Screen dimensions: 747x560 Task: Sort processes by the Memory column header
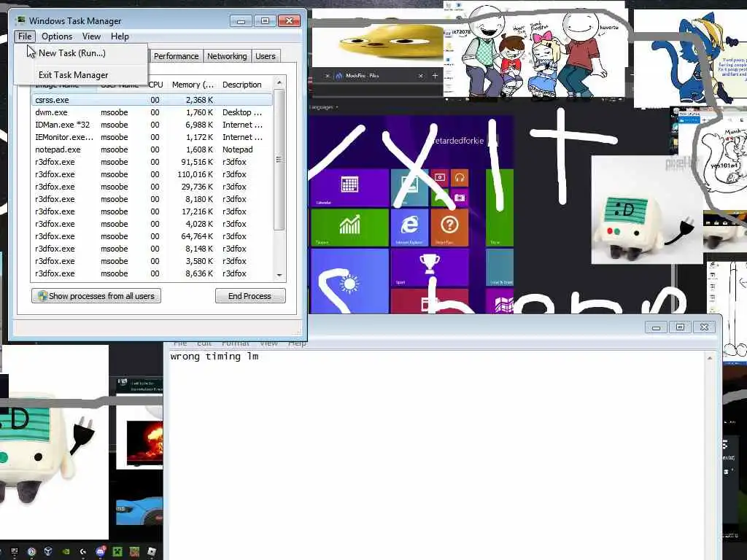pyautogui.click(x=193, y=85)
